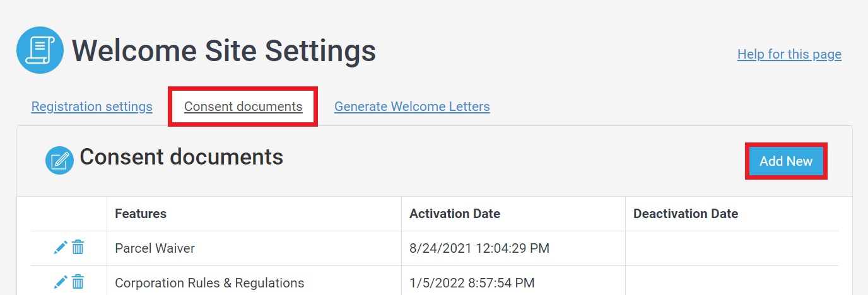This screenshot has height=295, width=868.
Task: Go to the Generate Welcome Letters tab
Action: 412,107
